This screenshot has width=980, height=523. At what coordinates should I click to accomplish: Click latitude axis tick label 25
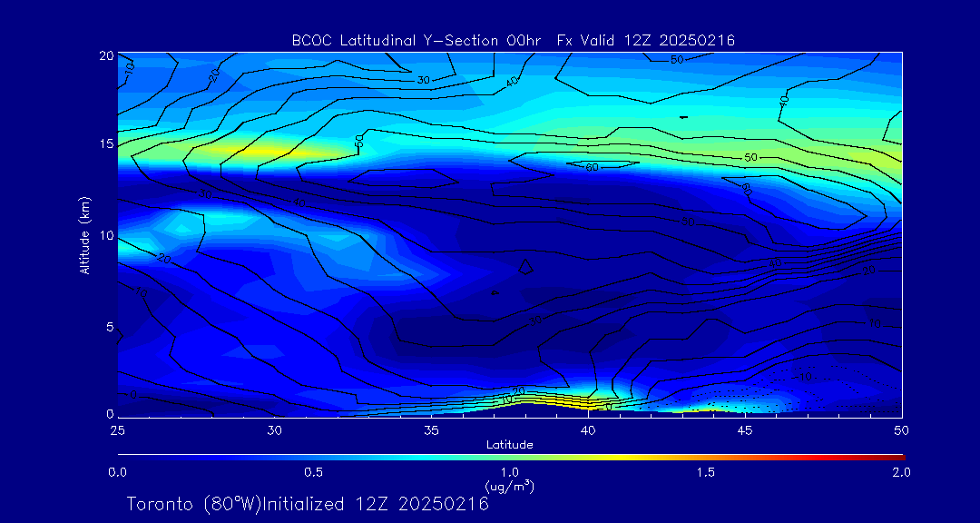(x=117, y=429)
